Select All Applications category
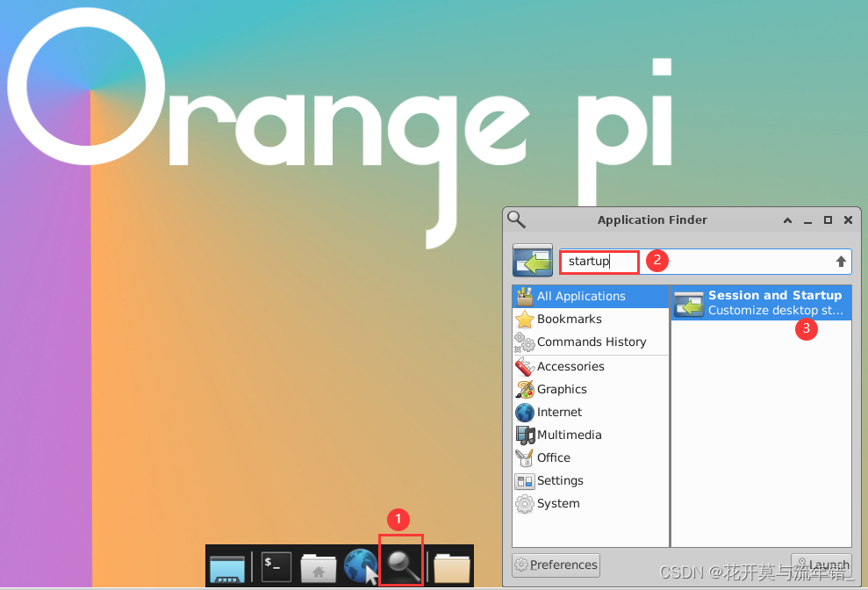The width and height of the screenshot is (868, 590). click(591, 297)
